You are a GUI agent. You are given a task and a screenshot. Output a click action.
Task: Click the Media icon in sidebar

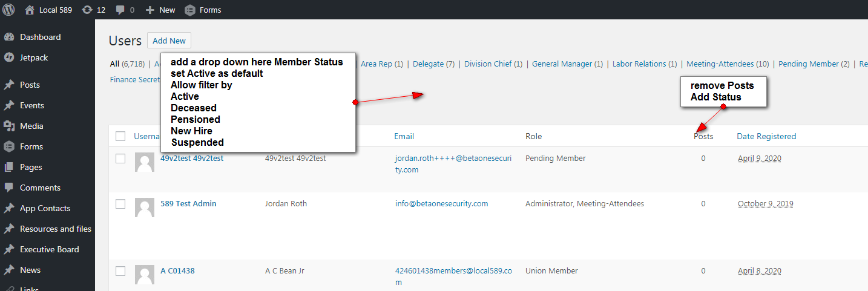coord(9,126)
